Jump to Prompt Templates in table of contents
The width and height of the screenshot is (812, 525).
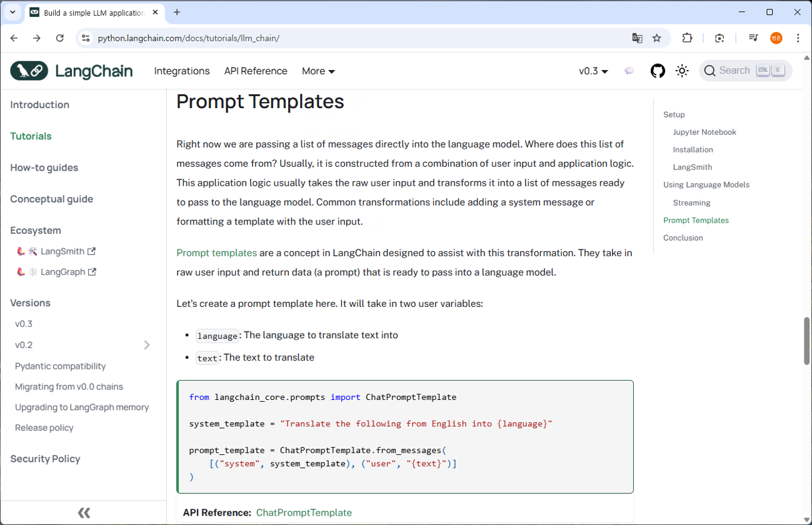pos(696,220)
